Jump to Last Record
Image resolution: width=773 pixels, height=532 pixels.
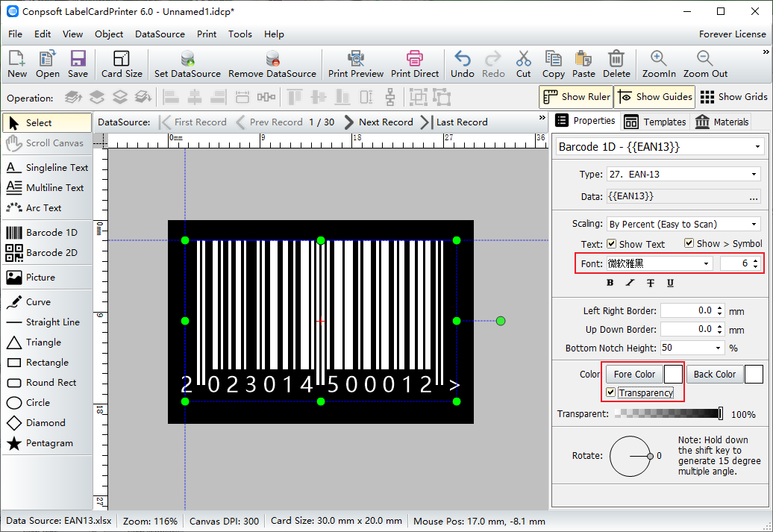pos(454,122)
